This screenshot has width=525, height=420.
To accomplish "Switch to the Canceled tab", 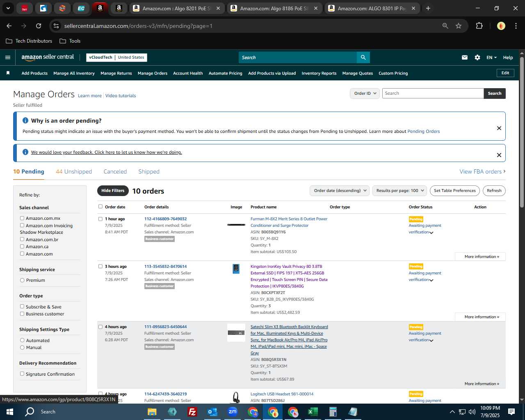I will point(115,171).
